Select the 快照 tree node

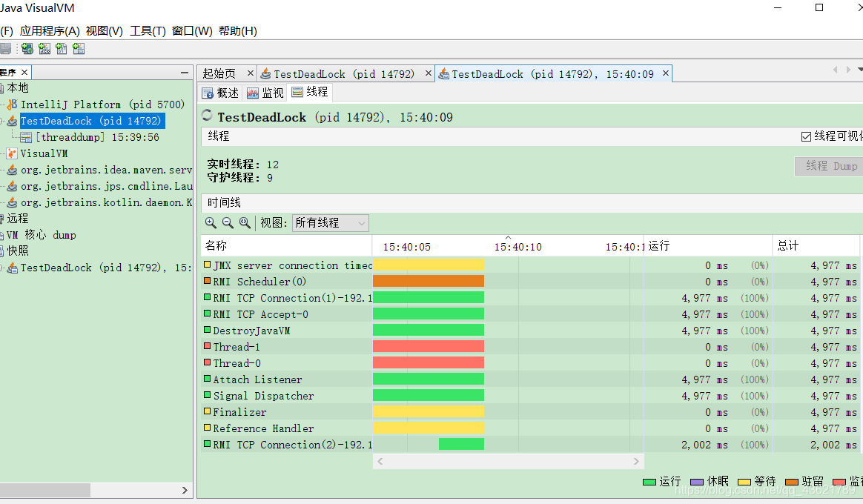point(17,251)
